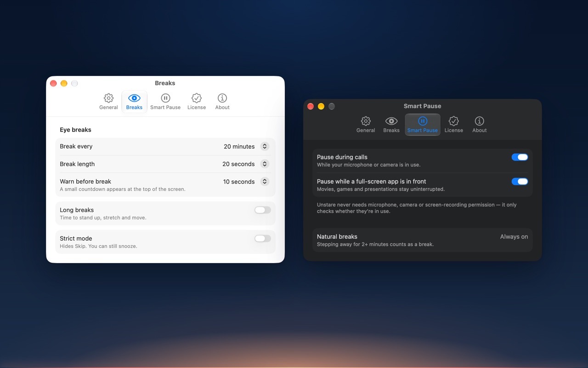Open Smart Pause tab in Breaks window
588x368 pixels.
click(x=165, y=102)
